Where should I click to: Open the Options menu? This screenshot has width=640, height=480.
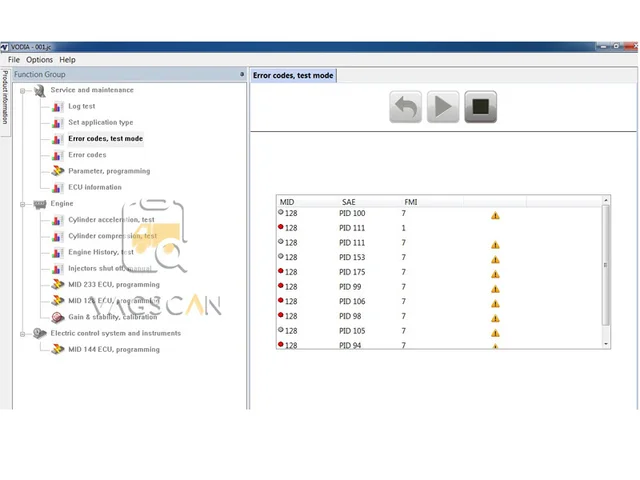pos(40,60)
